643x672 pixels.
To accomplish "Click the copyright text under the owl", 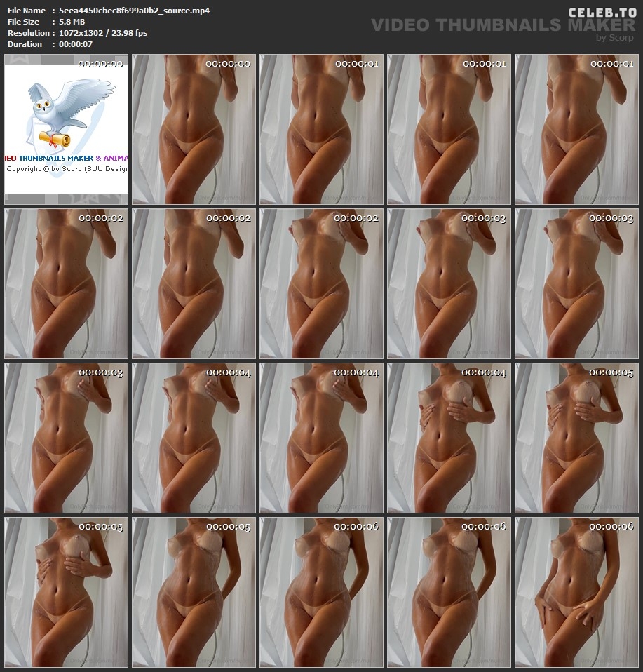I will pos(67,169).
